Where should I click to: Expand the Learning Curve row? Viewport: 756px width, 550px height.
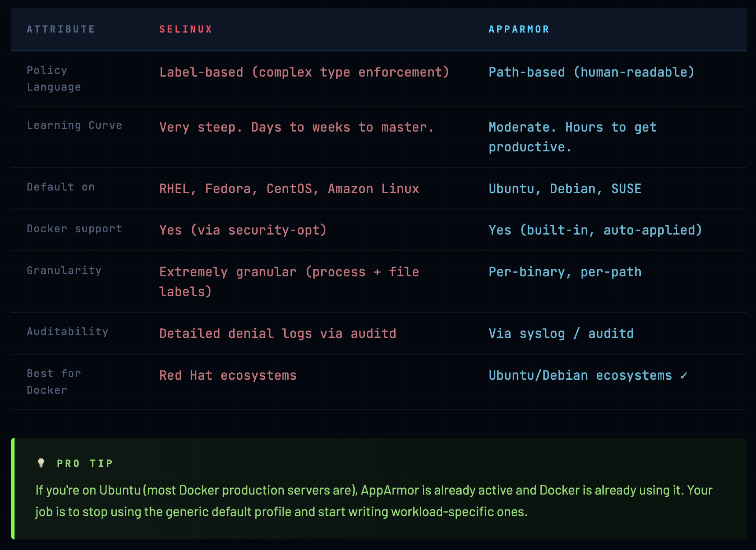(74, 125)
